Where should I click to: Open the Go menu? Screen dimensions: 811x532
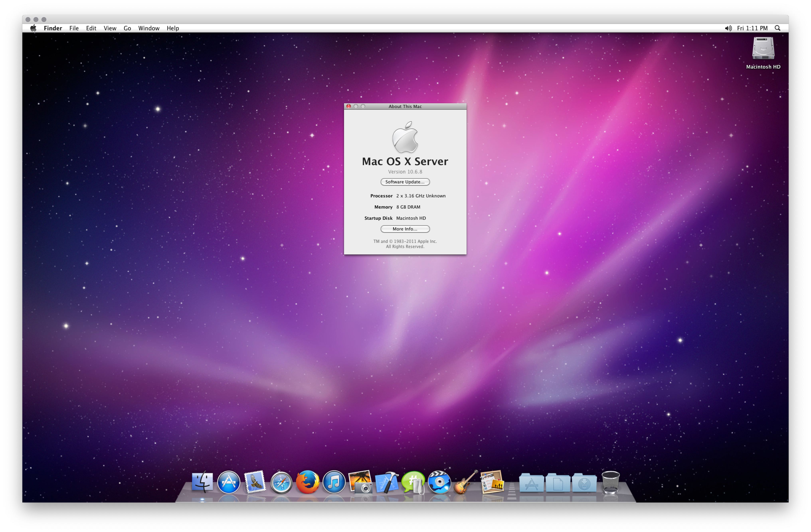[127, 28]
